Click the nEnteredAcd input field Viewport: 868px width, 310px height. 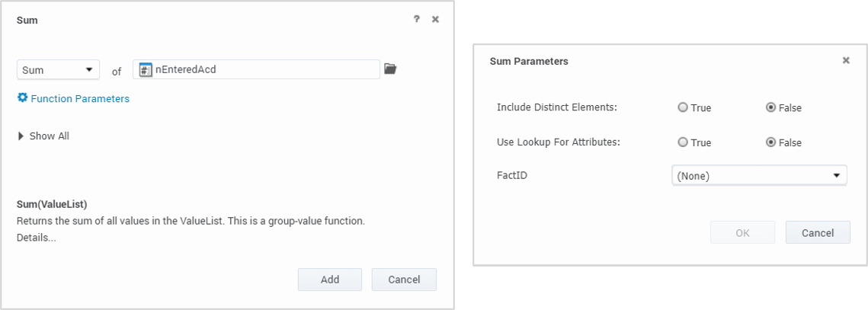tap(263, 70)
